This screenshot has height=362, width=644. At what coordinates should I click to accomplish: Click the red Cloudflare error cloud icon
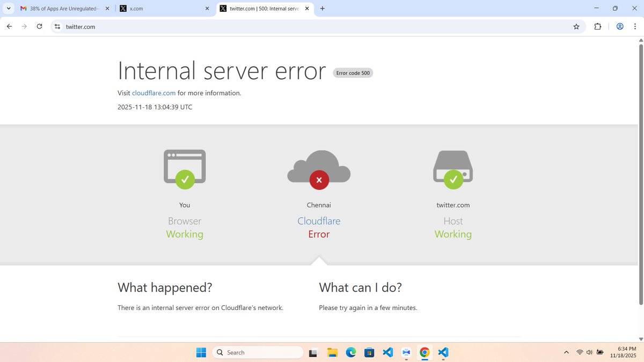319,180
